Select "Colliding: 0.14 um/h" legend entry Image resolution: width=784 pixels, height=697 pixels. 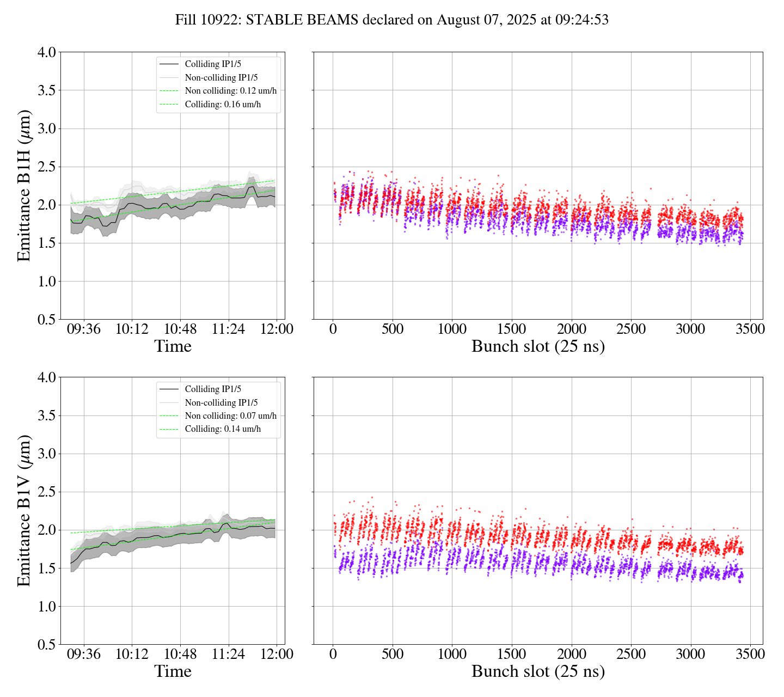click(223, 429)
